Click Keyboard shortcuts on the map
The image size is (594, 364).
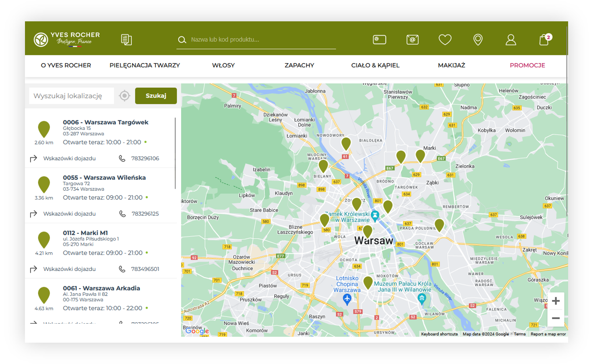(439, 334)
